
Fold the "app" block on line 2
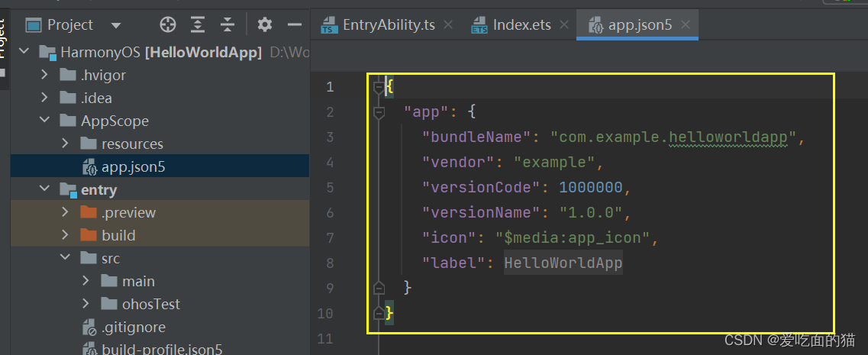point(379,113)
